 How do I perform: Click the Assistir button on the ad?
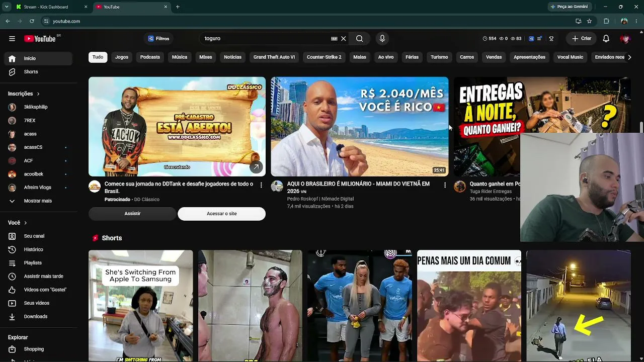[132, 214]
